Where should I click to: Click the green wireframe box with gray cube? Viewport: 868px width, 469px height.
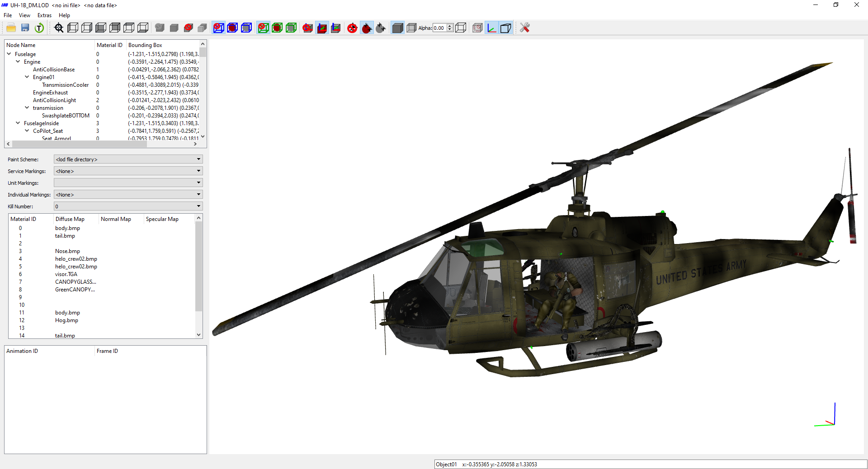(x=291, y=28)
